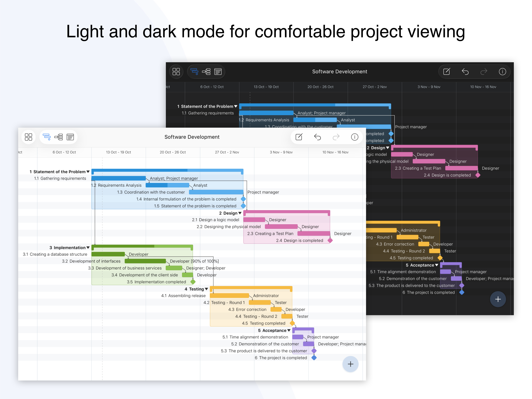
Task: Redo action in light window
Action: point(336,137)
